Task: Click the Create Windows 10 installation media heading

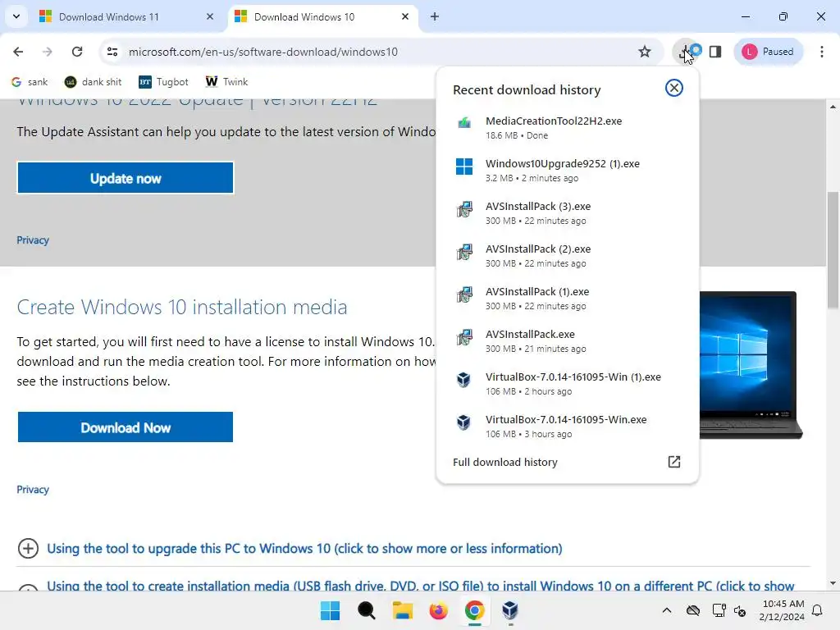Action: point(181,307)
